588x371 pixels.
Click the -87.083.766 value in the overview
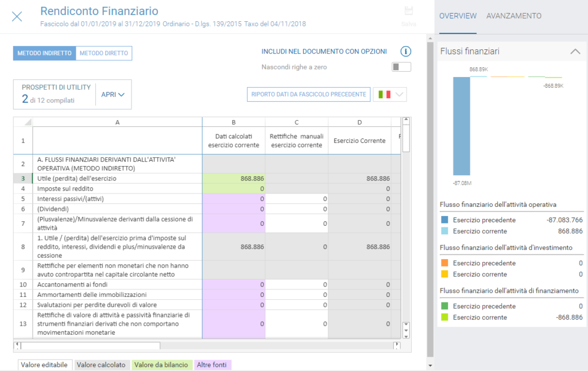point(564,220)
